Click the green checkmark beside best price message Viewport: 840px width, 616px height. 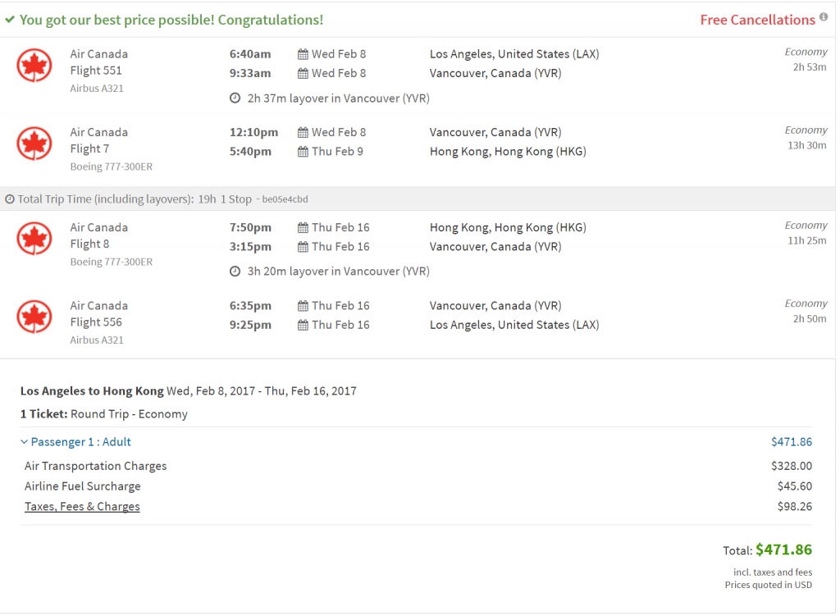pyautogui.click(x=10, y=20)
